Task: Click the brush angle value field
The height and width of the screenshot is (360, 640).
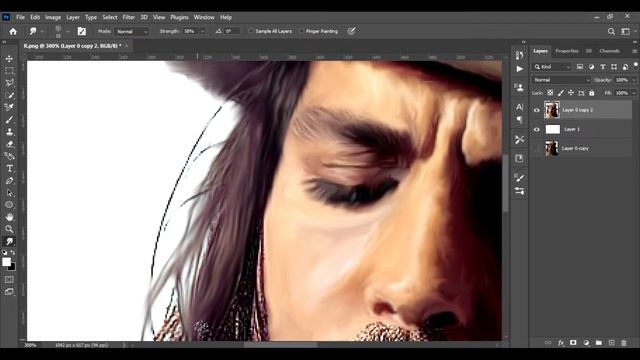Action: (x=231, y=31)
